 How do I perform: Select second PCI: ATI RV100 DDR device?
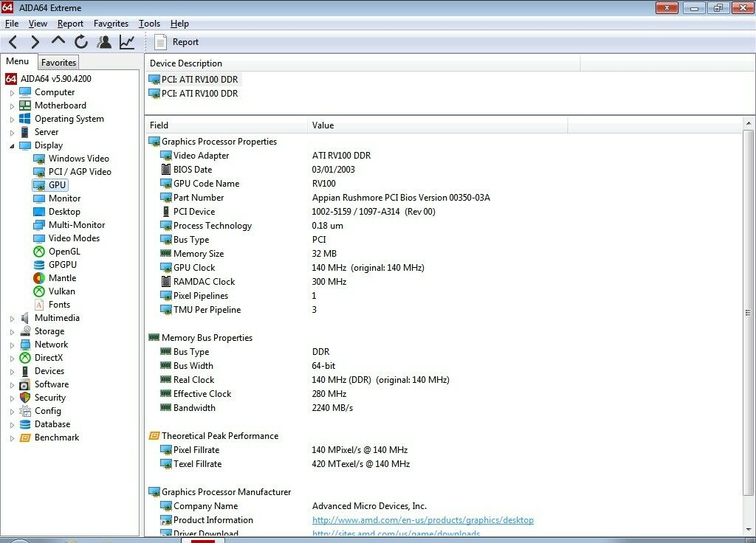click(194, 94)
